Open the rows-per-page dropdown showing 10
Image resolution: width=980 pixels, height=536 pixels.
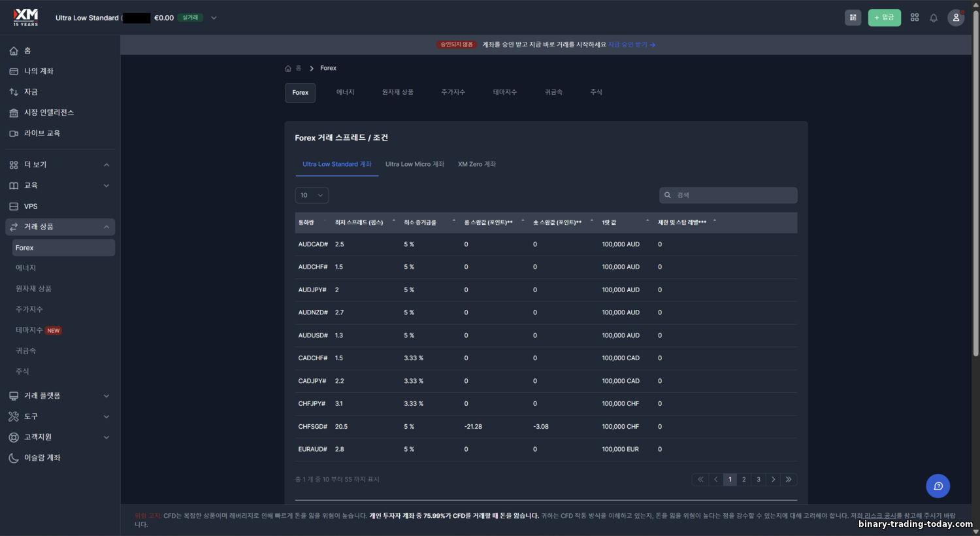point(312,195)
